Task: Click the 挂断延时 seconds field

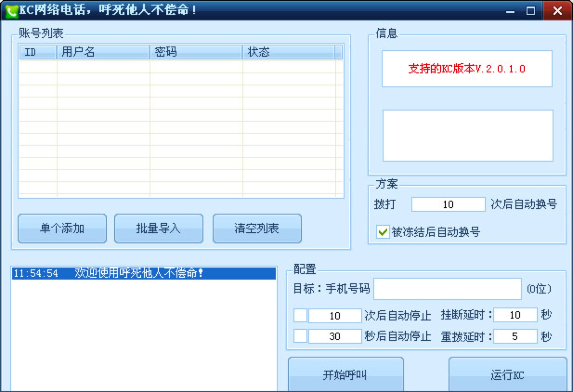Action: point(515,315)
